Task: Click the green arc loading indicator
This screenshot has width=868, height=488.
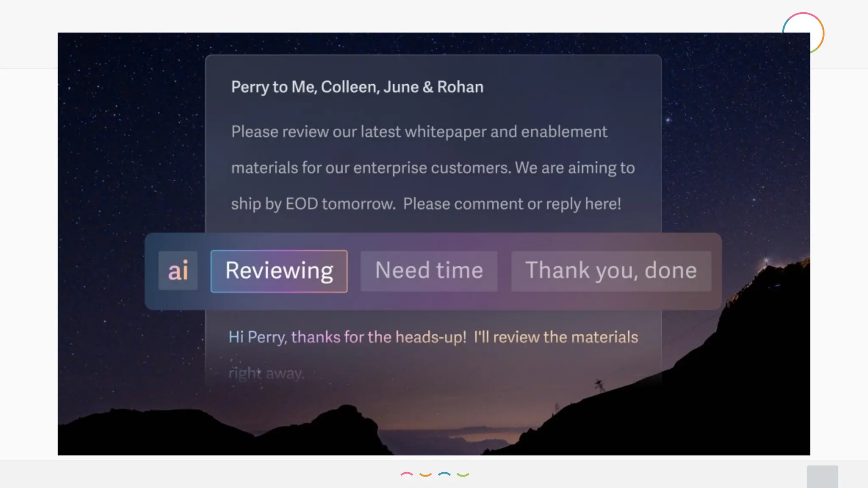Action: [x=463, y=474]
